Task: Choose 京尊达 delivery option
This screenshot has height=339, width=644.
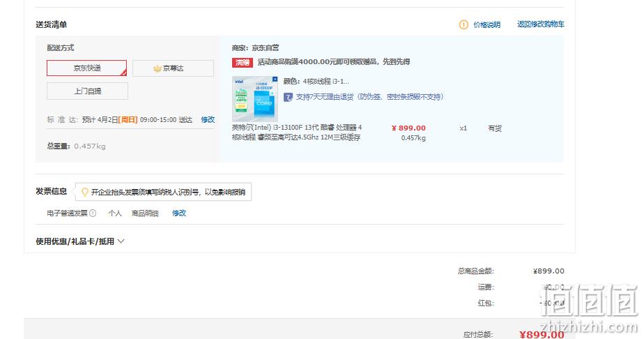Action: [173, 68]
